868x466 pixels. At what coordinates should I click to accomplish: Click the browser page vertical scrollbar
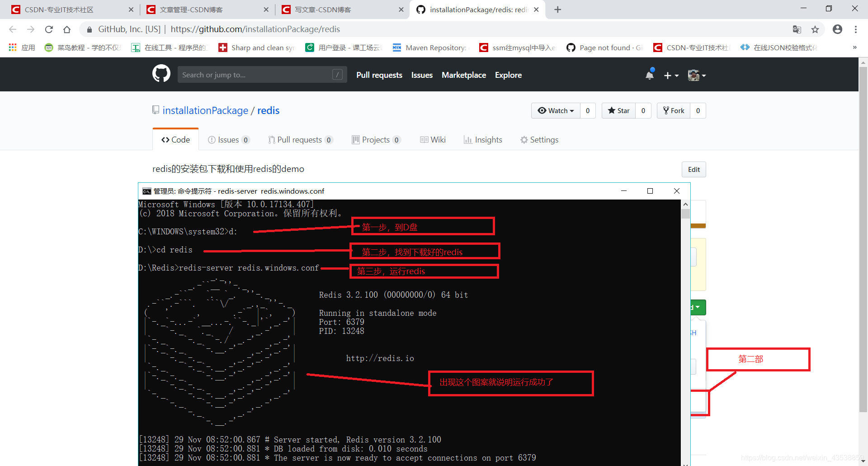coord(863,240)
